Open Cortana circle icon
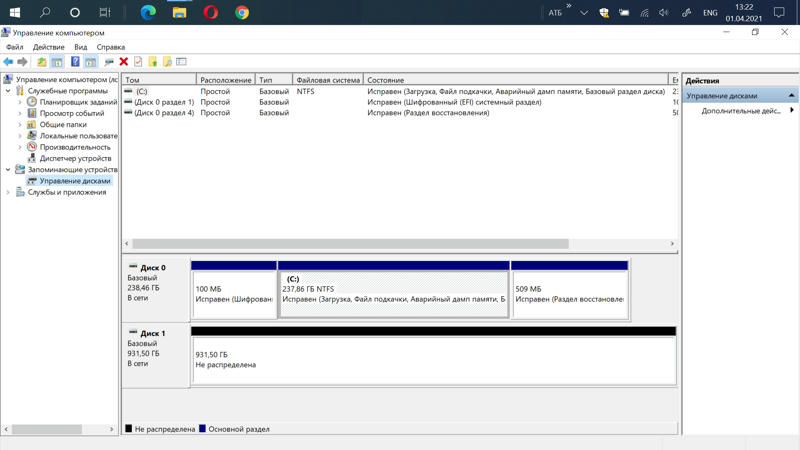 point(74,12)
